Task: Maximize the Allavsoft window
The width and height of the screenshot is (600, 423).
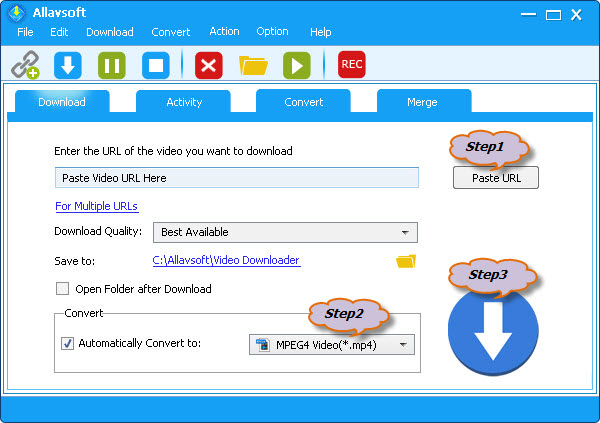Action: point(553,15)
